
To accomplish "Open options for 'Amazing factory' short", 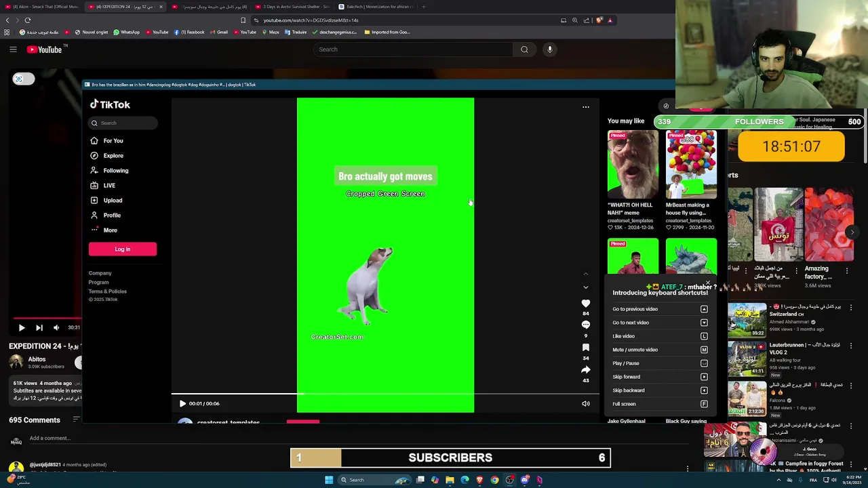I will click(846, 271).
